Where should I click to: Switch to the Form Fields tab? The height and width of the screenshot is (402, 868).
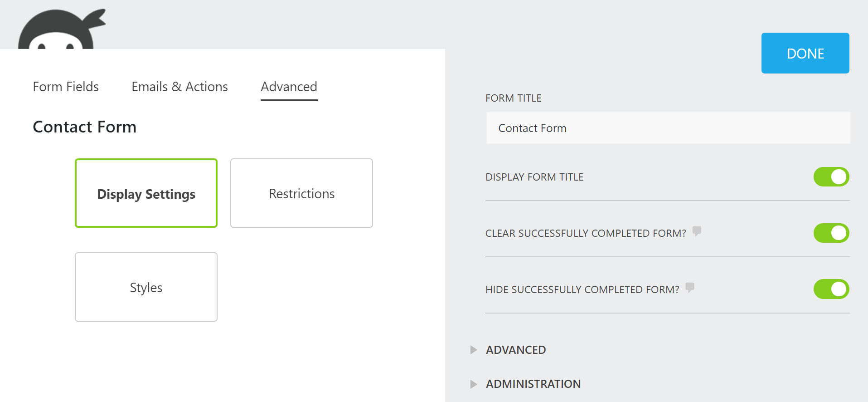(66, 87)
